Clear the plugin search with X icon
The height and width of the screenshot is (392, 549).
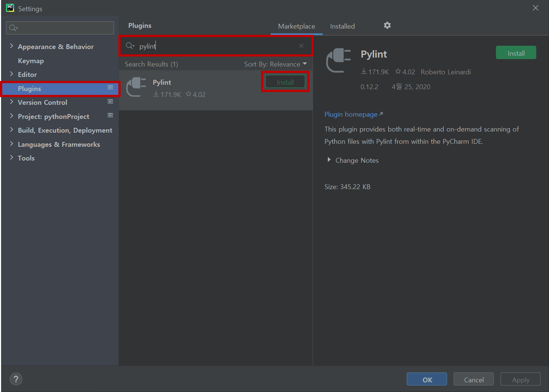click(301, 46)
